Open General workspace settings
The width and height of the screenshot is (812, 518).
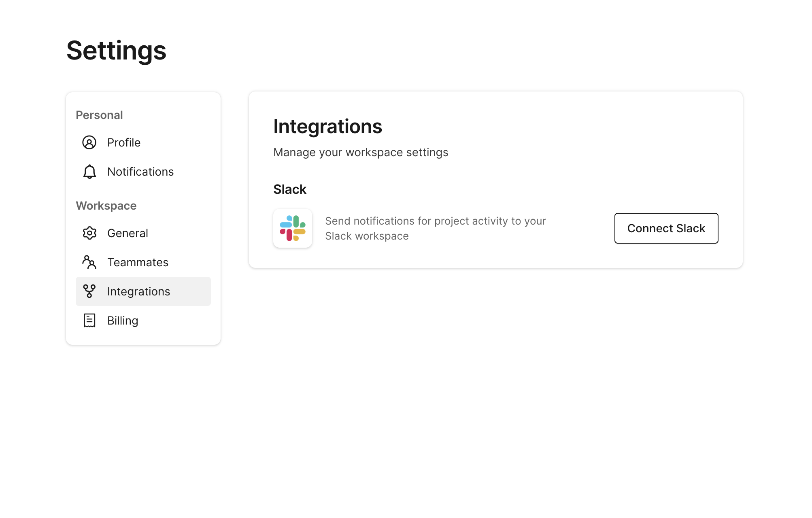[x=128, y=233]
